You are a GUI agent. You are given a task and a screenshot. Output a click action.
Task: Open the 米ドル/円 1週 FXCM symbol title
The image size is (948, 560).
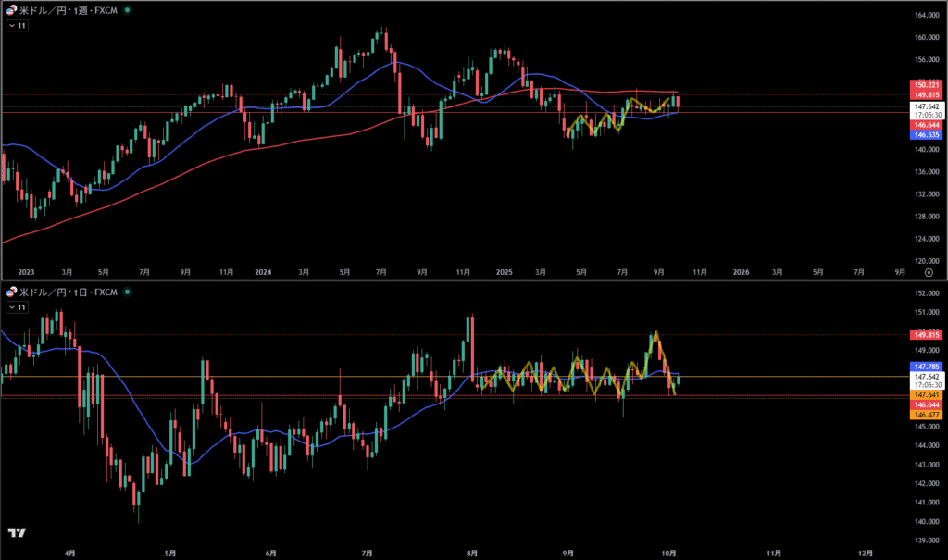pos(69,9)
